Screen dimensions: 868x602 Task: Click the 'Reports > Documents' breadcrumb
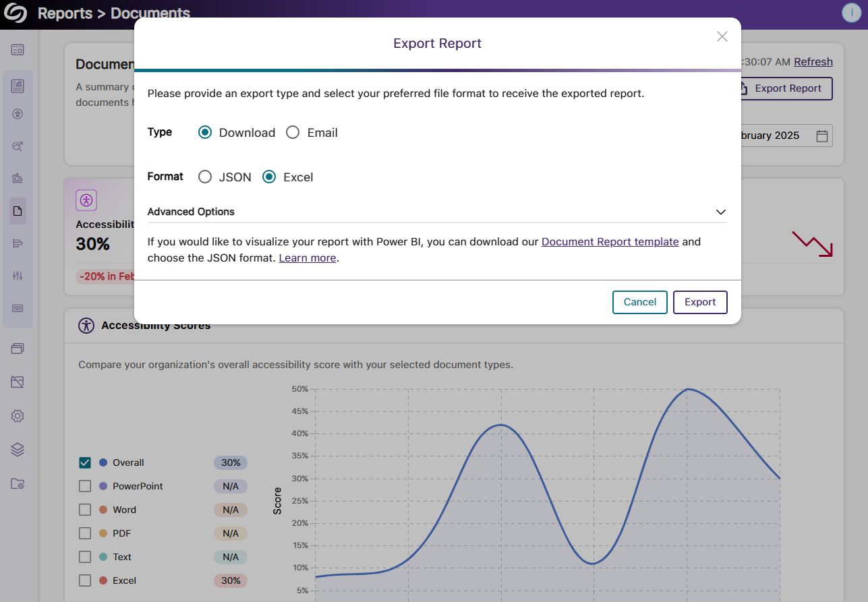(114, 13)
